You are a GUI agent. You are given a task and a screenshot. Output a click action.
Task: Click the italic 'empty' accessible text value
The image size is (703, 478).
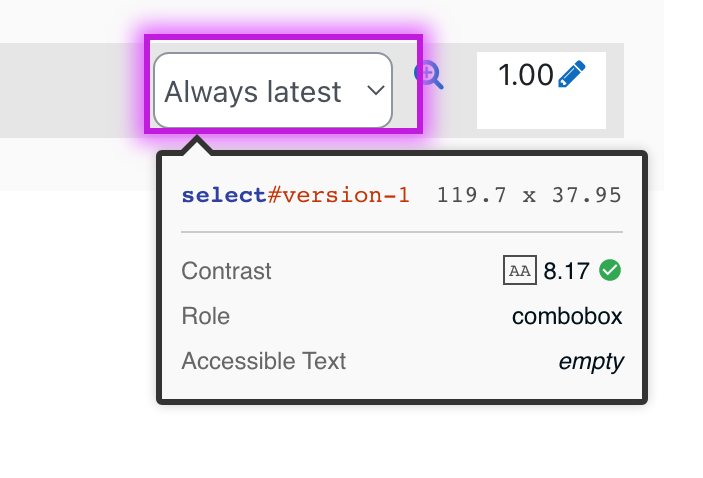click(x=591, y=362)
